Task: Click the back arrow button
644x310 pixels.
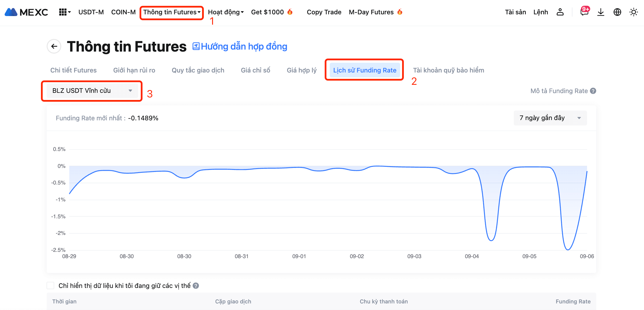Action: (x=54, y=46)
